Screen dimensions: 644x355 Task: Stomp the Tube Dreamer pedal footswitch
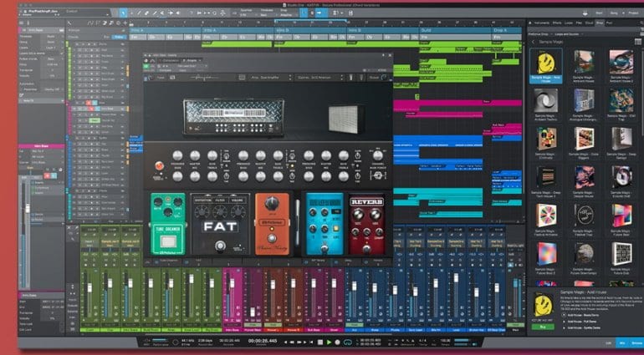[x=168, y=241]
